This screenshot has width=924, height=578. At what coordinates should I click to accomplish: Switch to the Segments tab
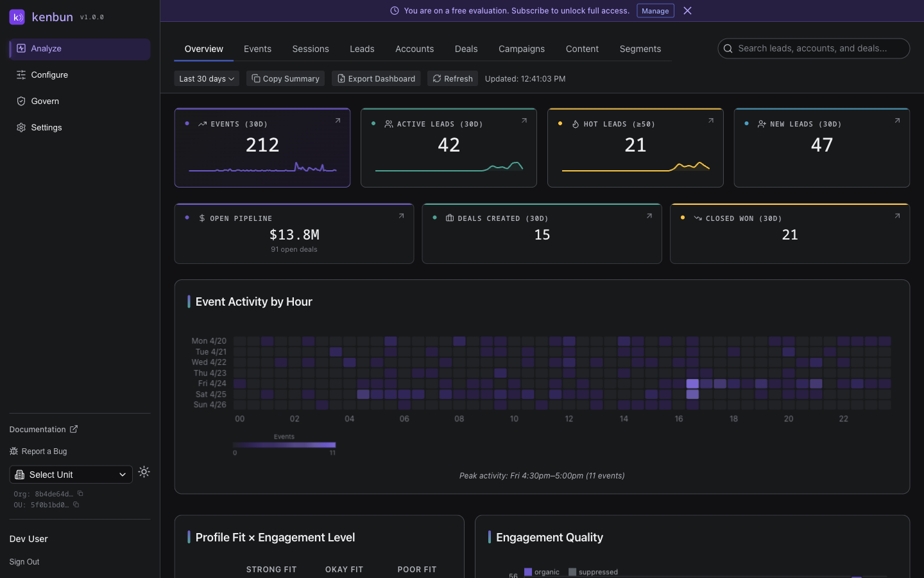click(640, 49)
